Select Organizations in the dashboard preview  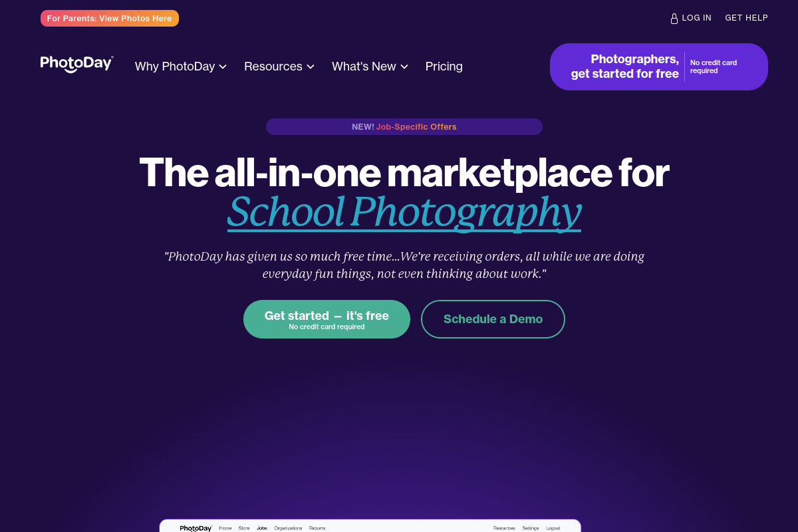click(288, 528)
